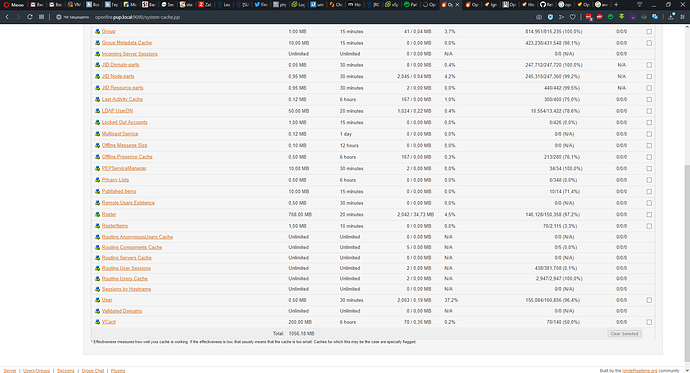
Task: Click the icon beside the VCard cache
Action: click(98, 322)
